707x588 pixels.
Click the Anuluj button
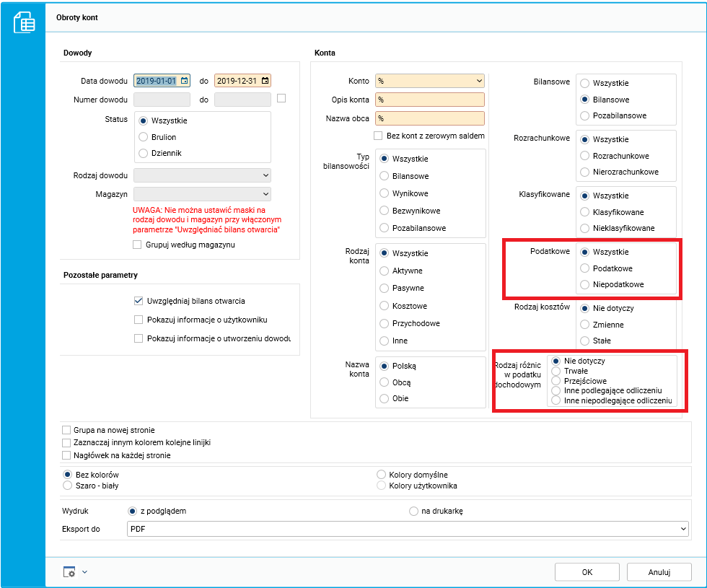(659, 571)
